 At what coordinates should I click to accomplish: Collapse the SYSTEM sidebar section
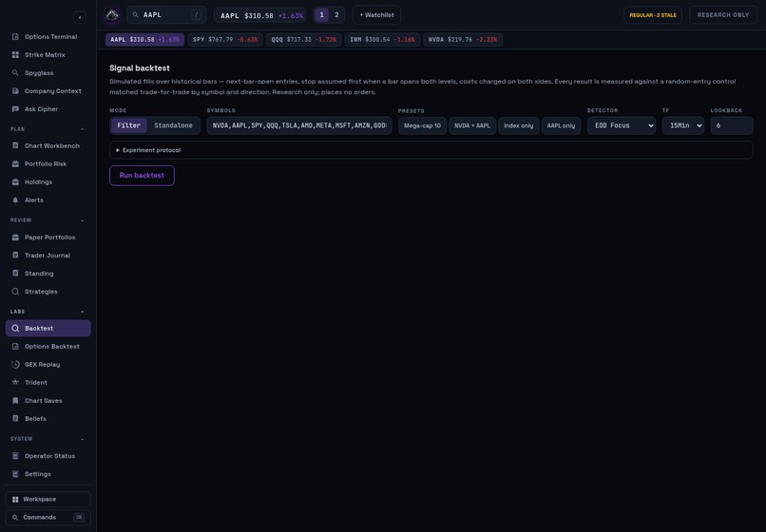[x=82, y=439]
